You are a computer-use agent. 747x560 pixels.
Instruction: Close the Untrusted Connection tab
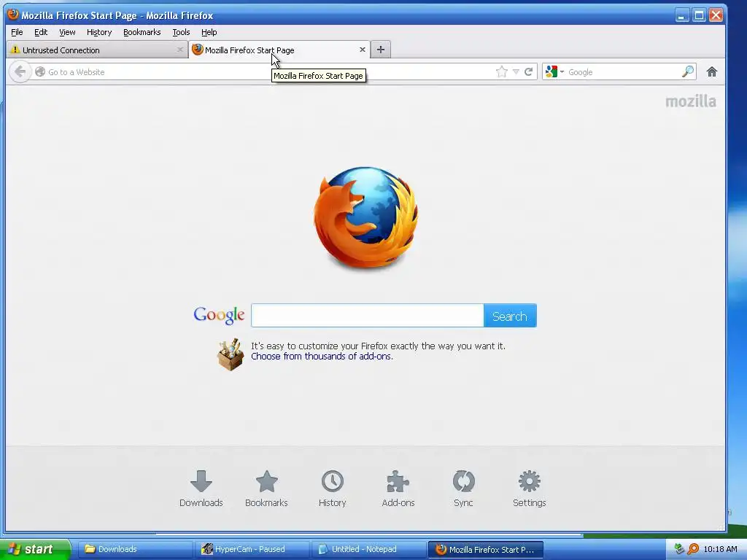179,50
